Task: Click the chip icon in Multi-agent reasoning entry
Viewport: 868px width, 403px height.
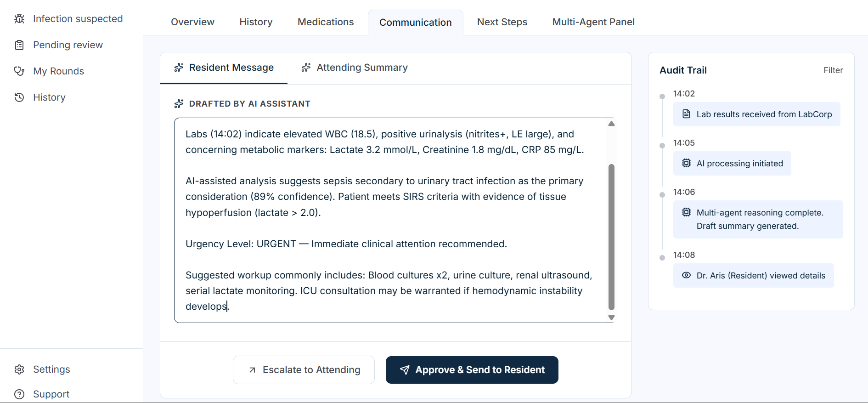Action: (686, 212)
